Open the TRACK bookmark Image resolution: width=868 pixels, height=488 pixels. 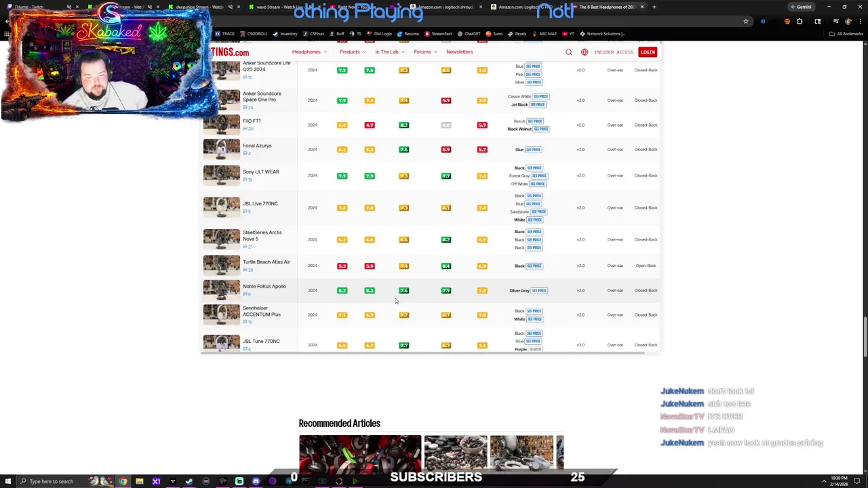pos(224,34)
